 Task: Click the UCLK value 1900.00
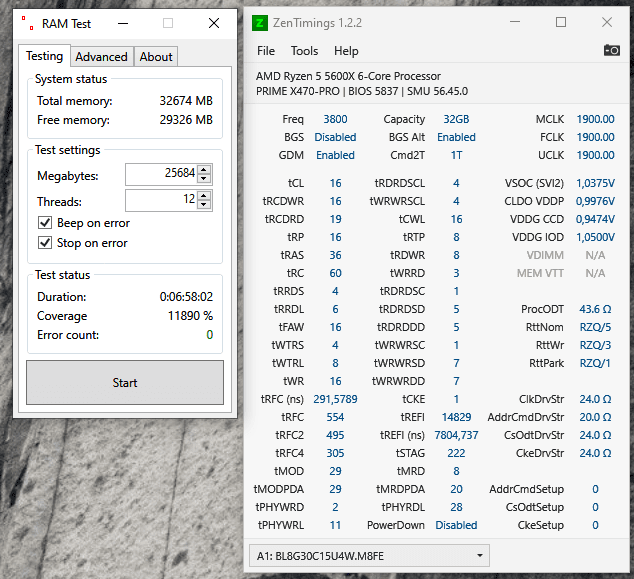[595, 155]
